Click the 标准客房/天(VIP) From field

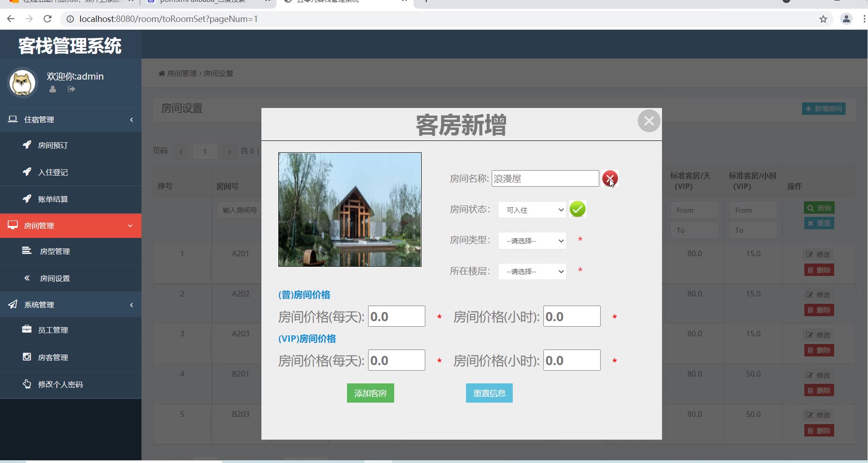[x=694, y=210]
